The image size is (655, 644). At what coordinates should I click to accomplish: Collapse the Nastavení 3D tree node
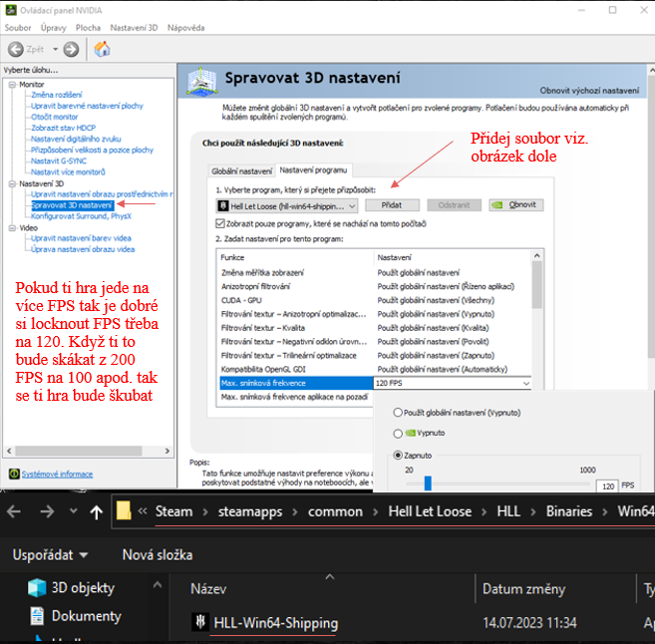12,183
